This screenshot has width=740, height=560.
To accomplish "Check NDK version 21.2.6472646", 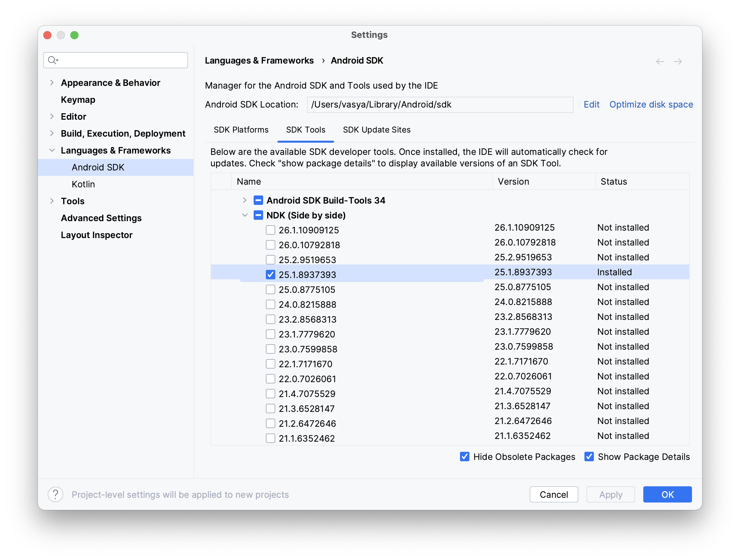I will [270, 423].
